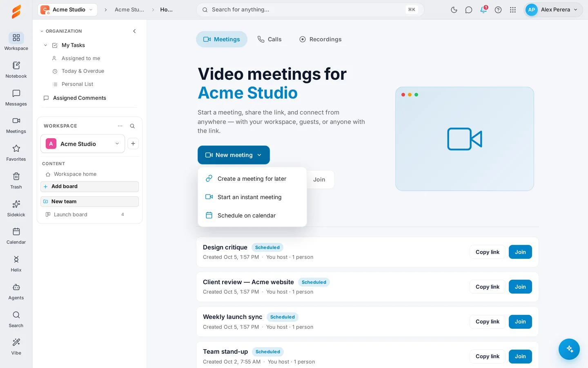Open help question mark icon

498,10
